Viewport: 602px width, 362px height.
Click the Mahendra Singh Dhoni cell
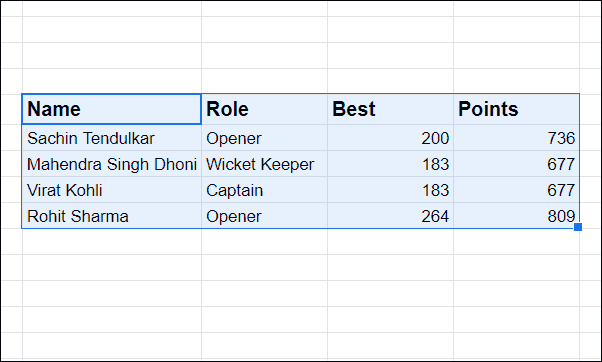coord(111,164)
